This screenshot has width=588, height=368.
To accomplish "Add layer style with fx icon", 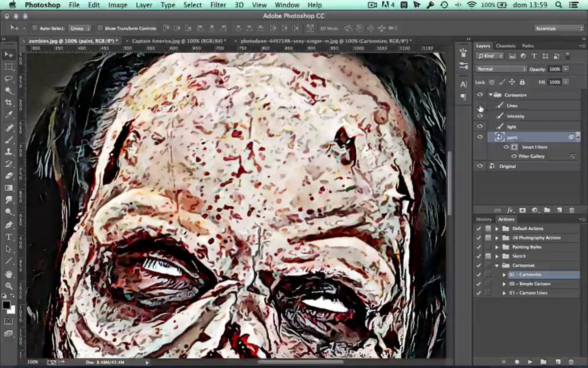I will point(510,210).
